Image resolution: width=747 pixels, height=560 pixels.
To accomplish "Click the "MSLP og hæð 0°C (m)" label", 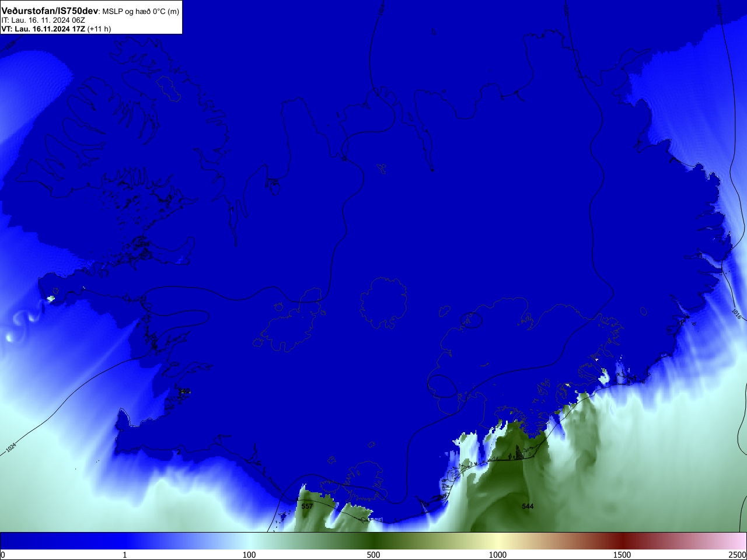I will 141,12.
